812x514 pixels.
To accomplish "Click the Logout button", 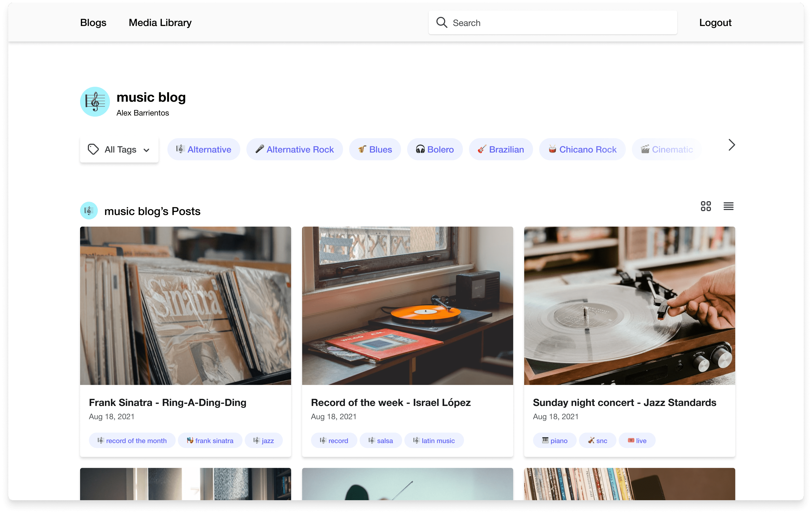I will click(715, 22).
